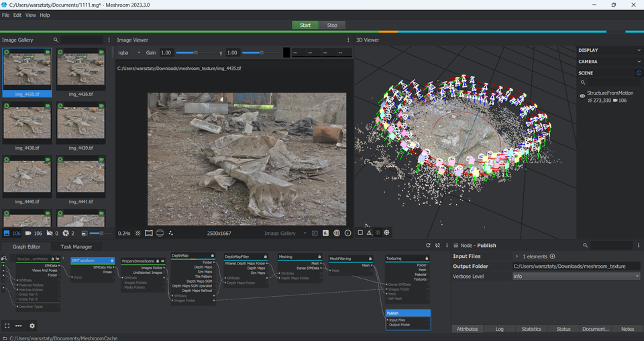This screenshot has width=644, height=341.
Task: Click the Stop button
Action: [x=332, y=25]
